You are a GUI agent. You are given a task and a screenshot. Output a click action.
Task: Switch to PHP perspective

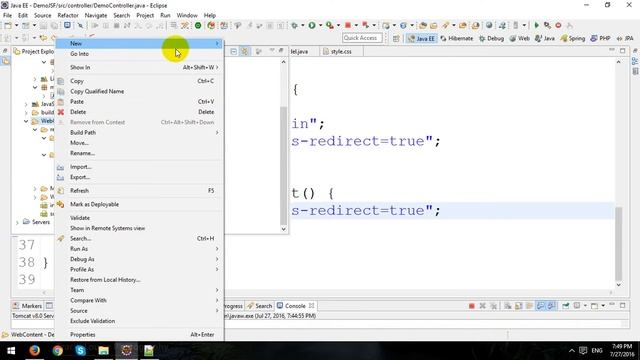(600, 38)
